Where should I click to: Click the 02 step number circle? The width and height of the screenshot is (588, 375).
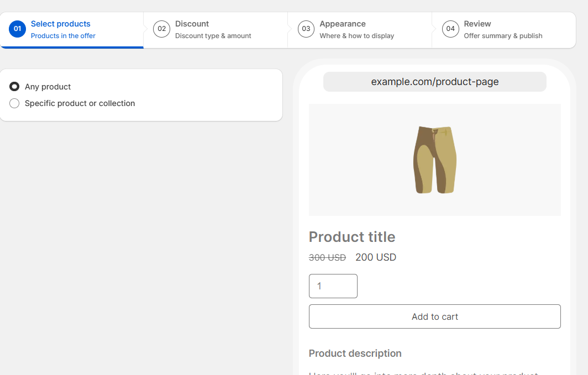click(x=161, y=29)
